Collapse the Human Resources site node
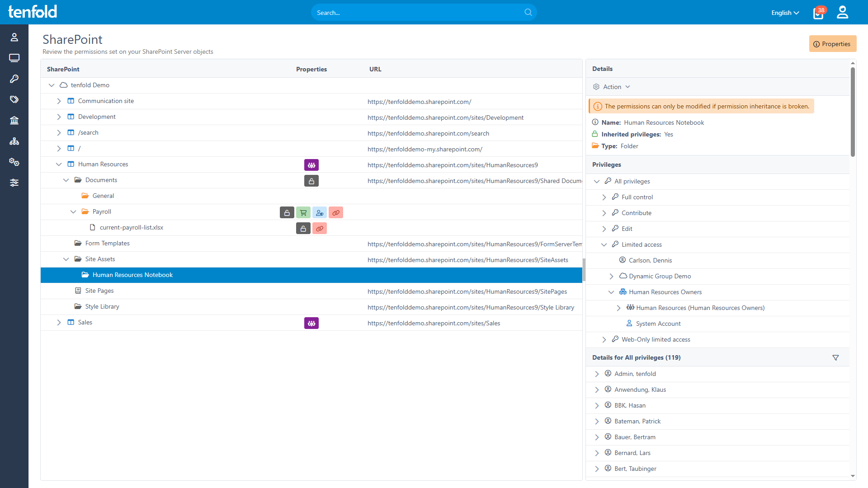The image size is (868, 488). tap(59, 164)
